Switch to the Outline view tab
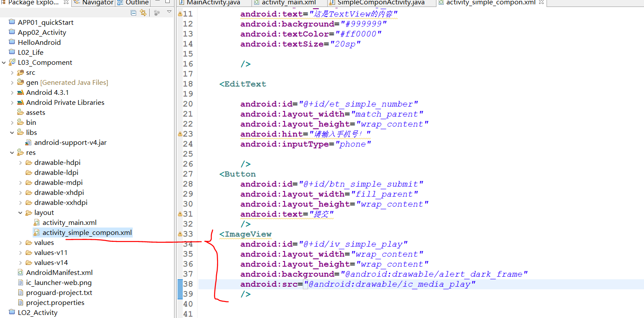The height and width of the screenshot is (318, 644). 133,3
